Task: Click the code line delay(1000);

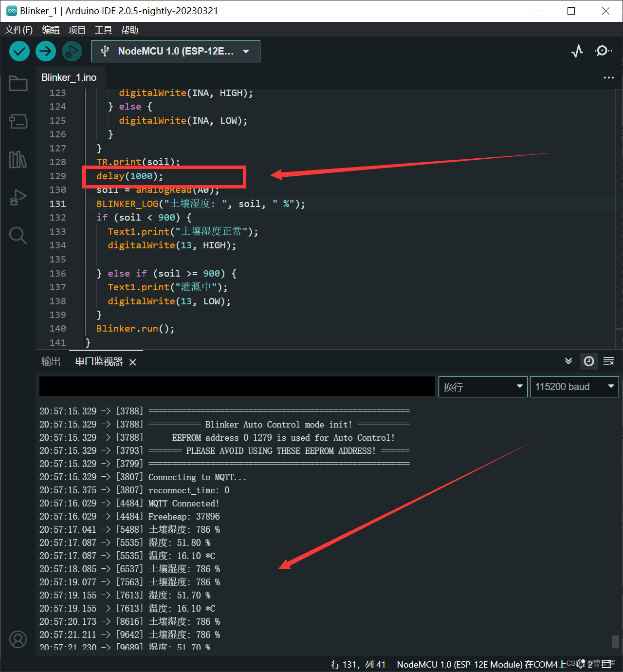Action: point(129,176)
